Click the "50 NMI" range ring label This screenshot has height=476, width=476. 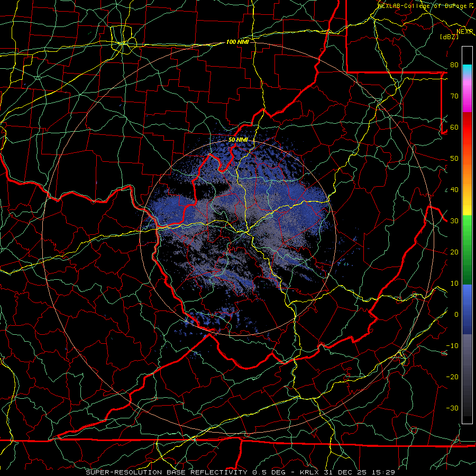[238, 140]
